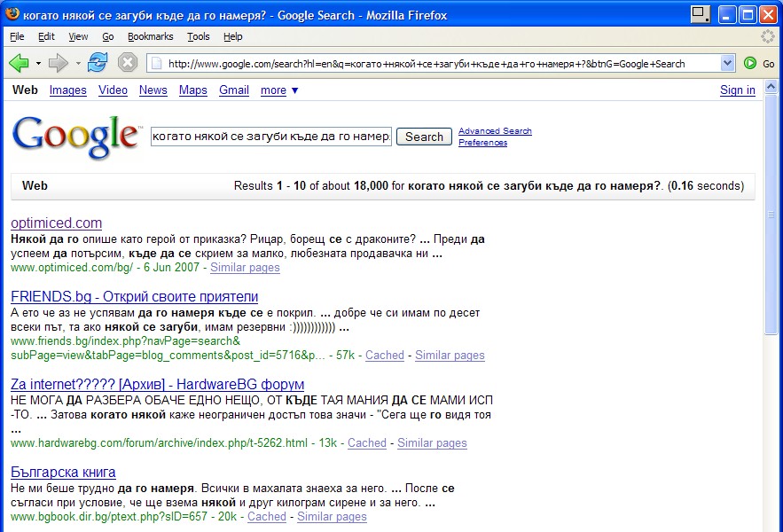Open the View menu
The height and width of the screenshot is (532, 783).
coord(78,36)
